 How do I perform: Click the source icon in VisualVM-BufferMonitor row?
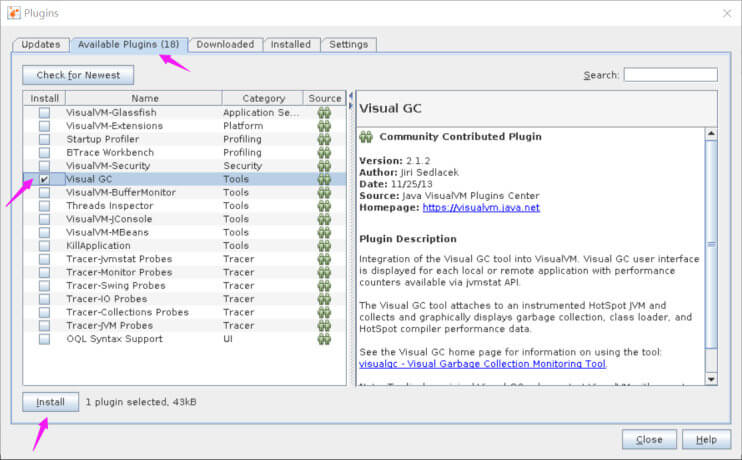(324, 192)
